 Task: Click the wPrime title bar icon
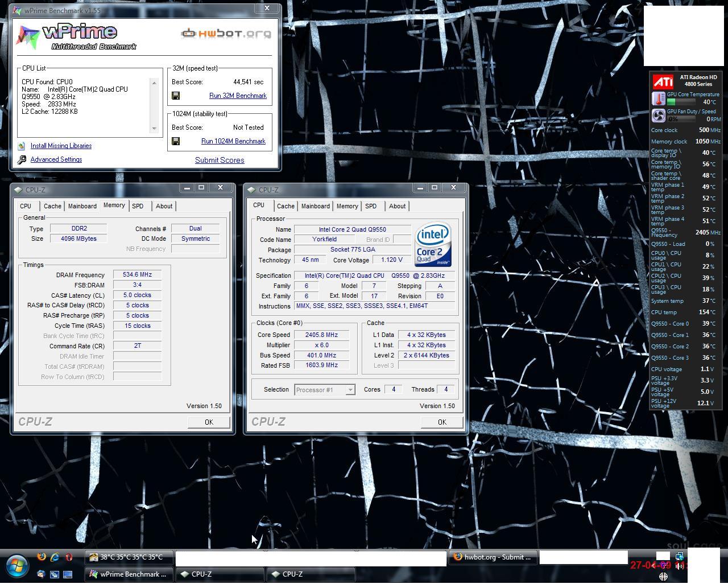(x=18, y=10)
